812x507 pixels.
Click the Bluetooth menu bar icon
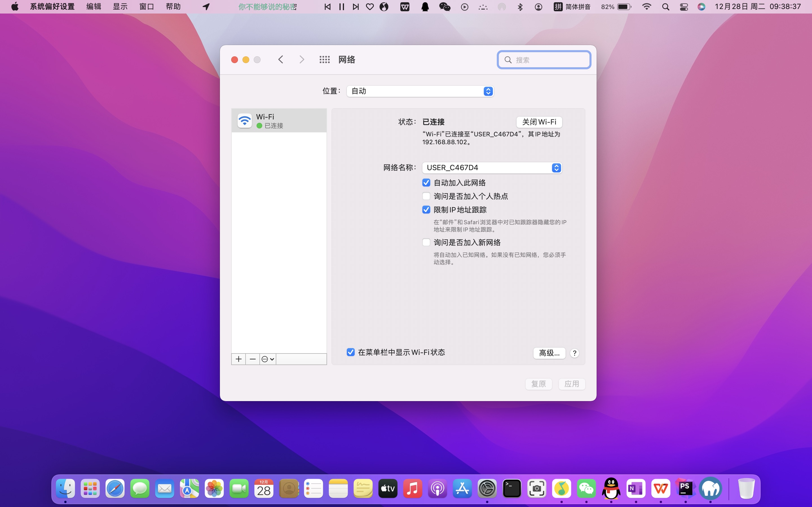coord(520,7)
